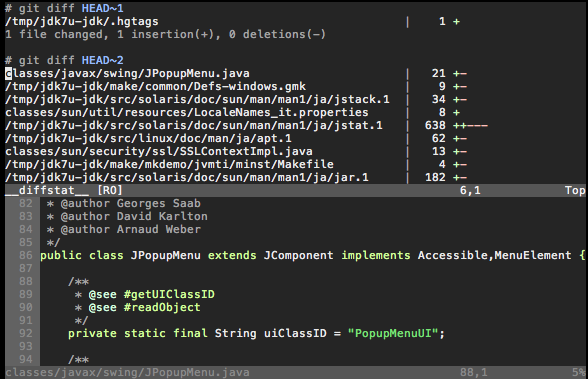This screenshot has width=588, height=379.
Task: Click the 'Top' scroll indicator in diffstat status
Action: tap(575, 190)
